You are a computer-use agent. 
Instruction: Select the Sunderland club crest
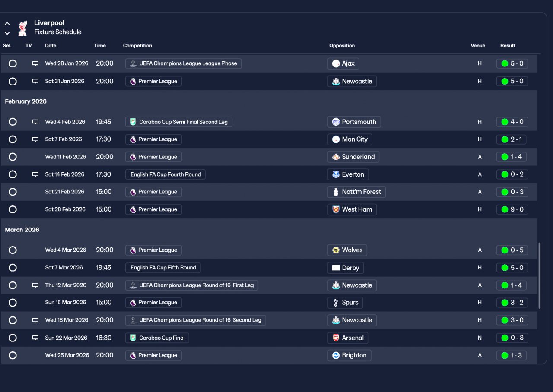pos(336,157)
